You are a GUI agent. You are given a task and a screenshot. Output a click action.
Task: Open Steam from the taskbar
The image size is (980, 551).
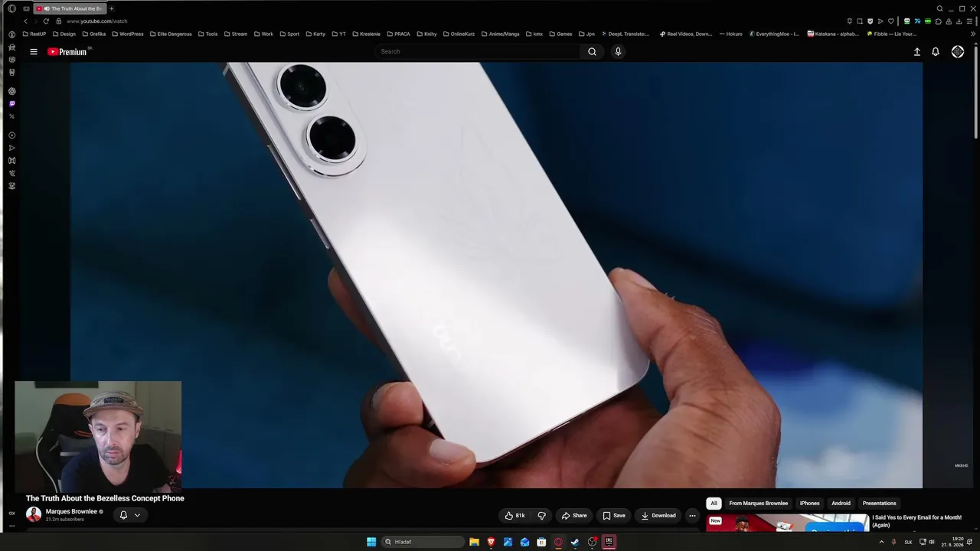click(575, 542)
